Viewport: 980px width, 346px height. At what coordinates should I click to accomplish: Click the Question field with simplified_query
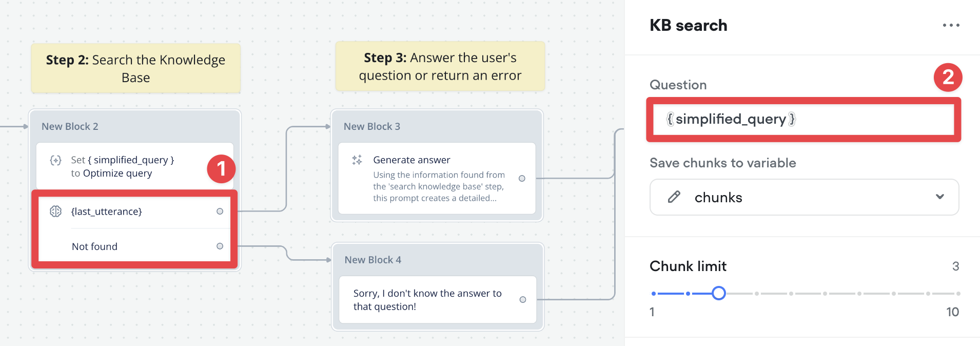803,120
